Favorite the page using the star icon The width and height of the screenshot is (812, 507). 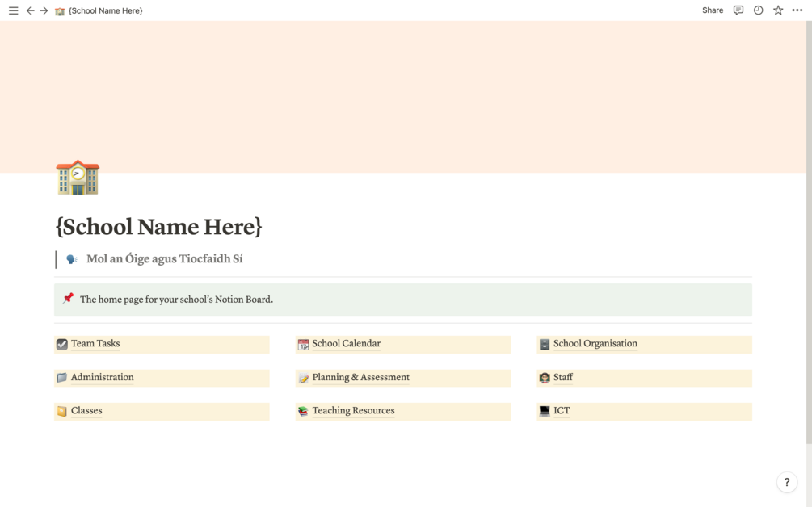click(x=777, y=10)
